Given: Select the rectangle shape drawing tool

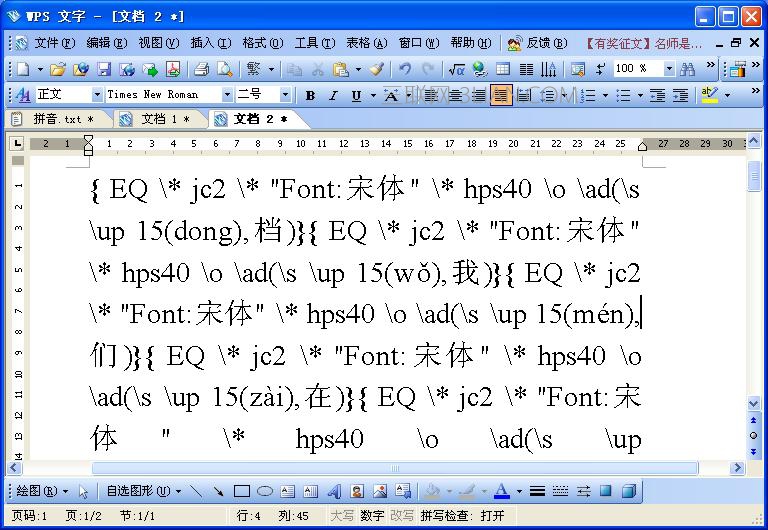Looking at the screenshot, I should point(241,491).
